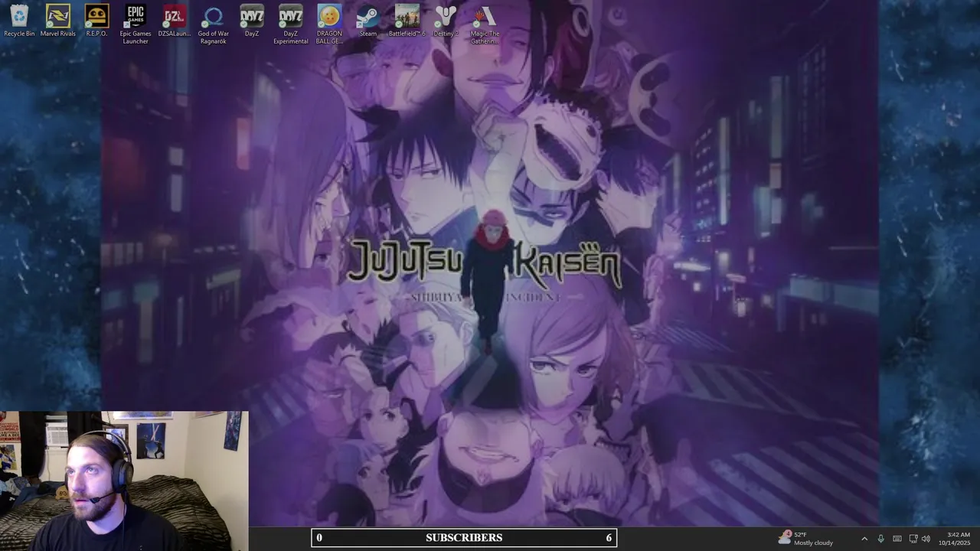Screen dimensions: 980x551
Task: Click the DRAGON BALL game icon
Action: pyautogui.click(x=329, y=24)
